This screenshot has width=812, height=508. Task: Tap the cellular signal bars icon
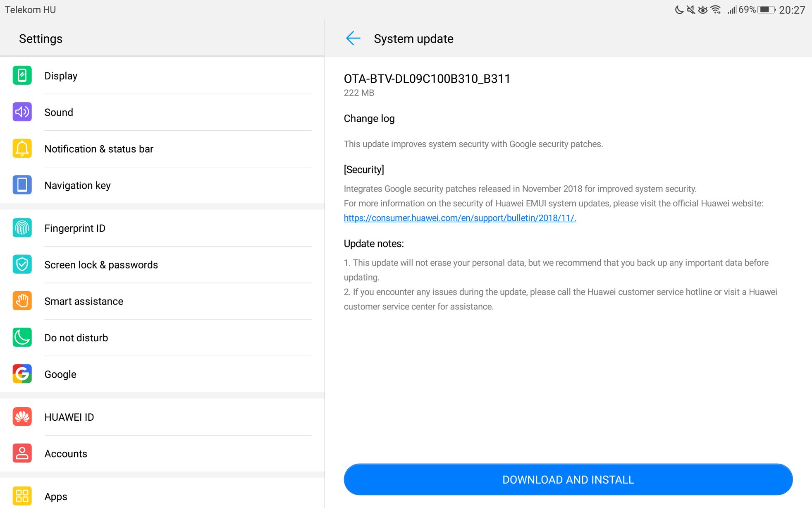point(732,10)
